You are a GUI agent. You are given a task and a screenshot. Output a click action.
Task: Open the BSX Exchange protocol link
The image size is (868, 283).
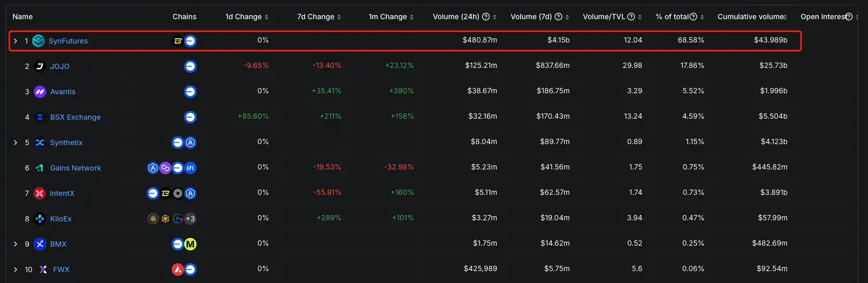tap(75, 117)
